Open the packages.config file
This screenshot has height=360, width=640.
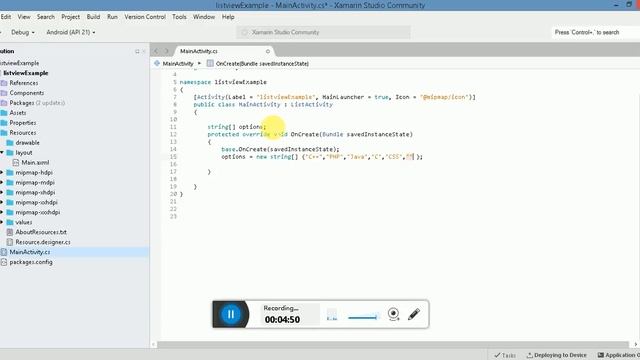(x=31, y=262)
